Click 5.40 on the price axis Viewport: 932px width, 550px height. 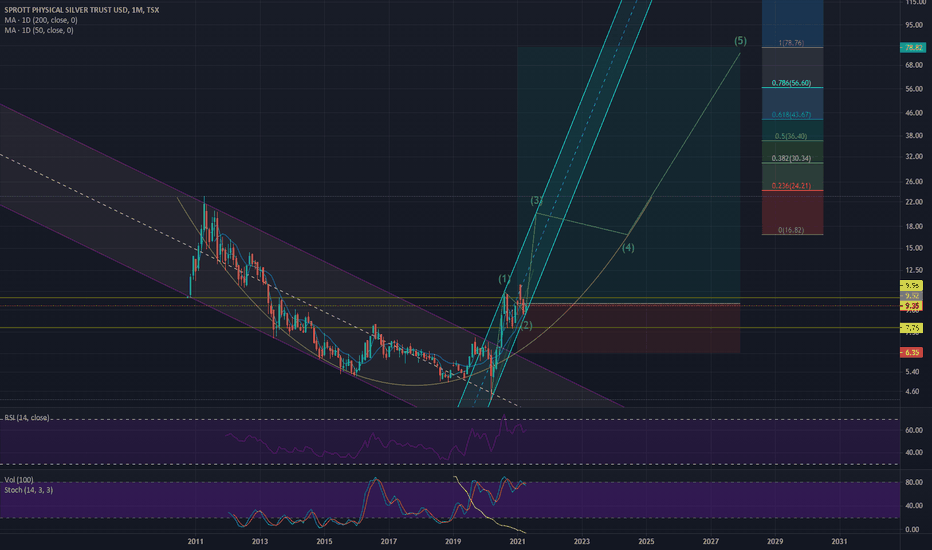point(914,372)
